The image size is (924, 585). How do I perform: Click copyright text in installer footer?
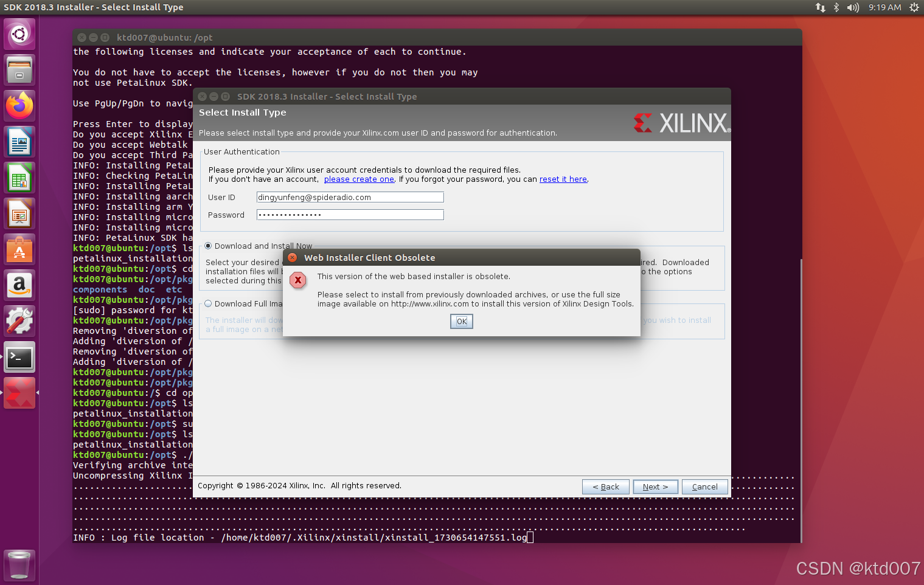(x=299, y=486)
